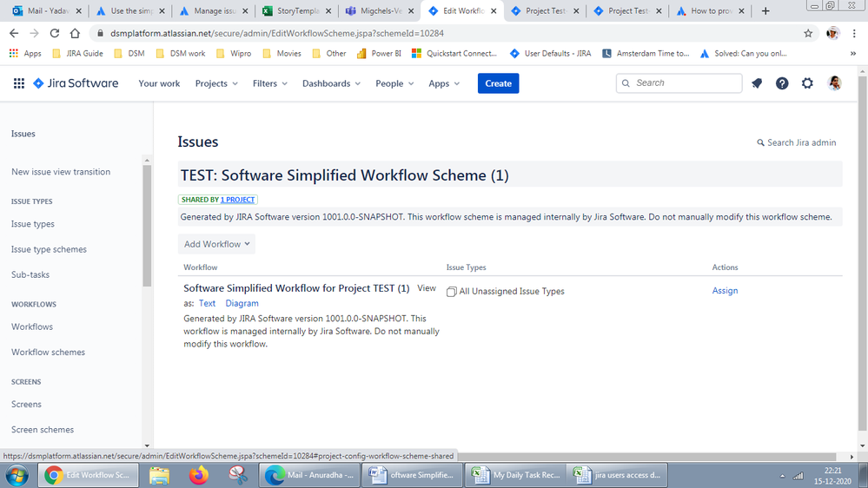Open Issue types in the sidebar
This screenshot has height=488, width=868.
(33, 223)
